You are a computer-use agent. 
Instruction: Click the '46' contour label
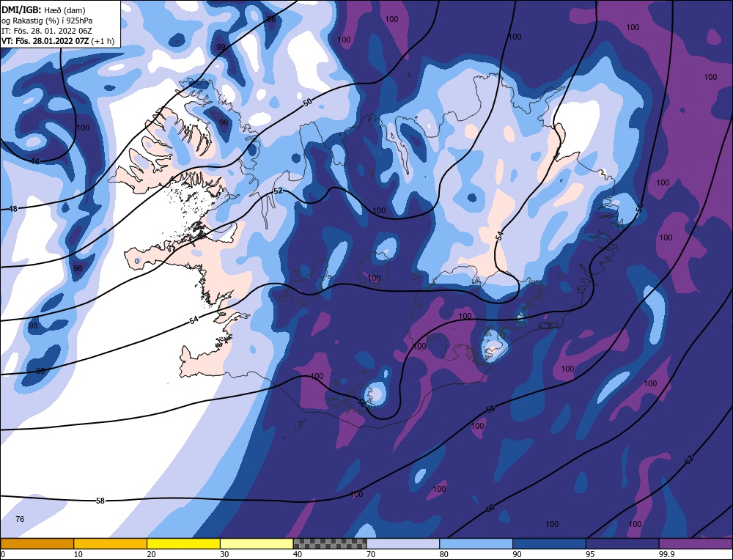click(35, 162)
